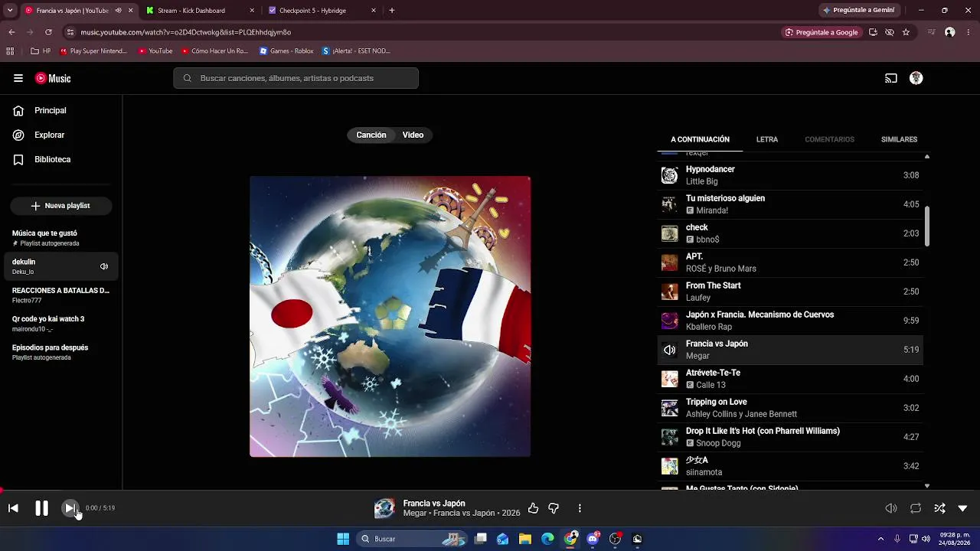Viewport: 980px width, 551px height.
Task: Play 'Tripping on Love' from queue
Action: [x=790, y=408]
